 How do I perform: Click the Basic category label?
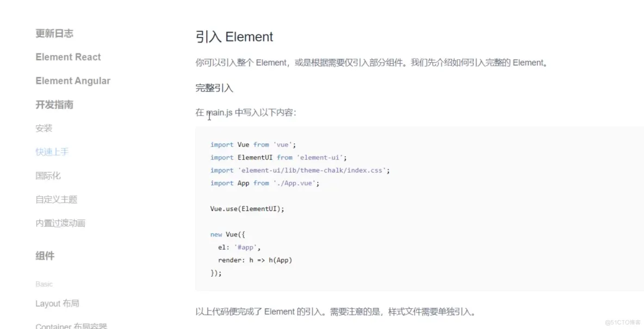[44, 284]
